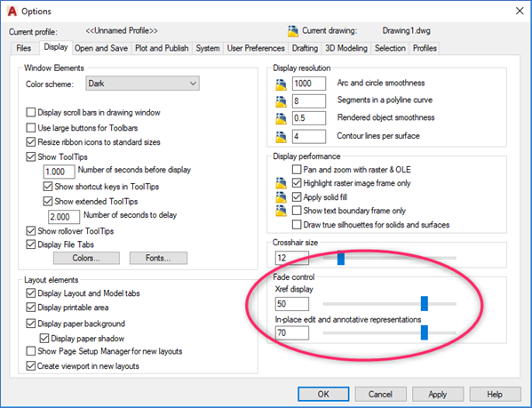The height and width of the screenshot is (408, 532).
Task: Click drawing icon beside Highlight raster image frame
Action: [281, 183]
